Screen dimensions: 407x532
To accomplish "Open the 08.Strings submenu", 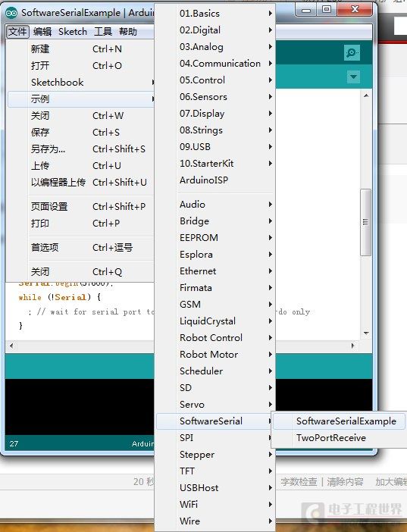I will point(215,130).
